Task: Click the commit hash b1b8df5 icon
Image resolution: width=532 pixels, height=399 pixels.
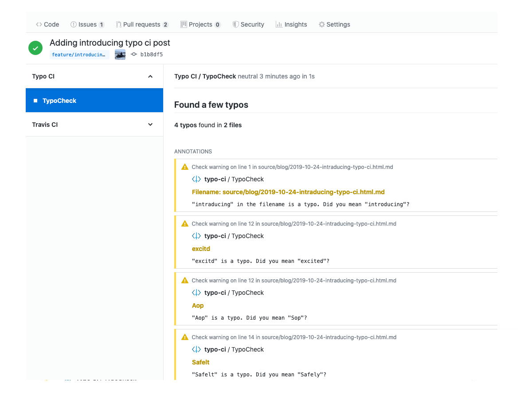Action: pyautogui.click(x=134, y=55)
